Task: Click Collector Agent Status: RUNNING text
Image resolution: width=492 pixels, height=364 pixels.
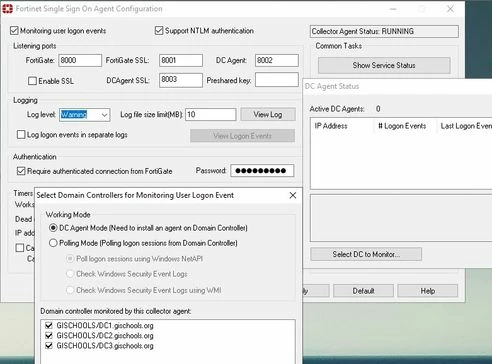Action: click(x=363, y=31)
